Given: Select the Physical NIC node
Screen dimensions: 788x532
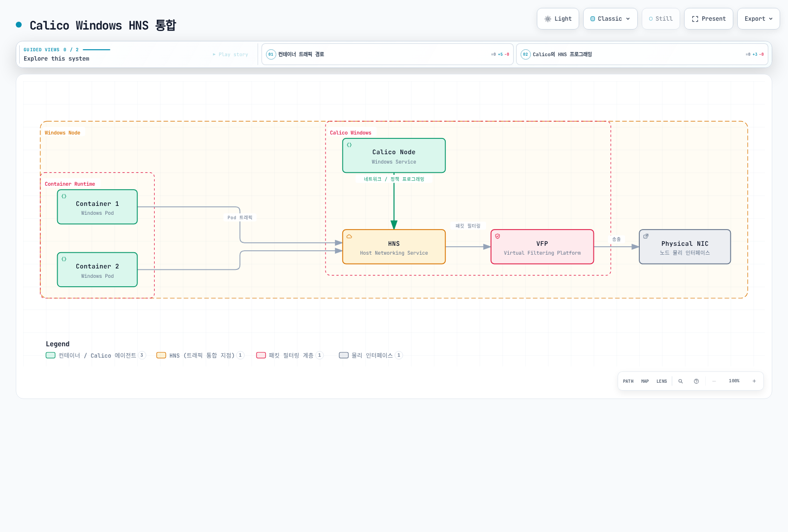Looking at the screenshot, I should tap(685, 247).
